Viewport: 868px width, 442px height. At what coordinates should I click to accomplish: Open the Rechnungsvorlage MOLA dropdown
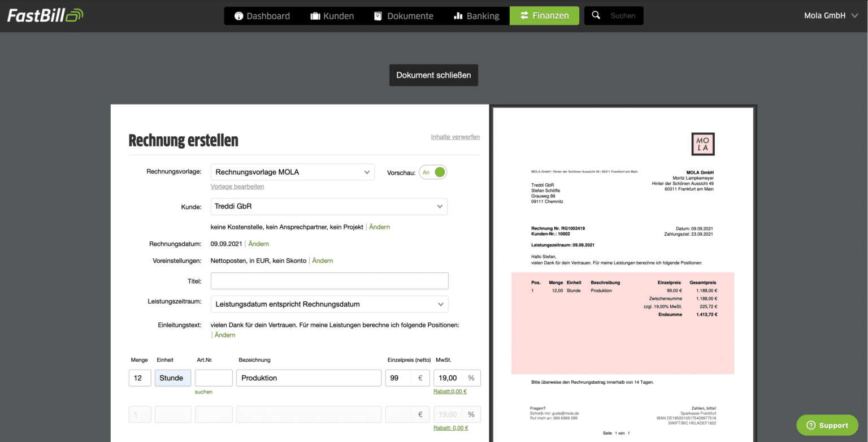click(293, 172)
